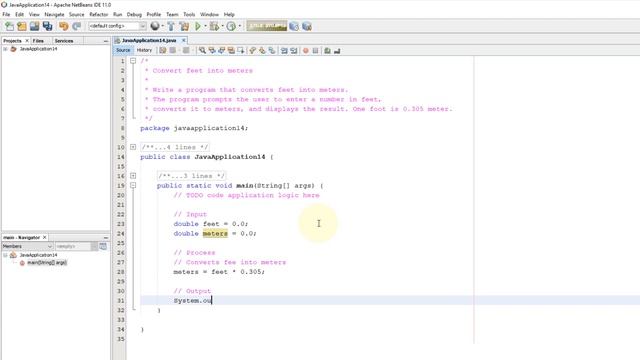640x360 pixels.
Task: Switch editor to Source view
Action: pyautogui.click(x=123, y=50)
